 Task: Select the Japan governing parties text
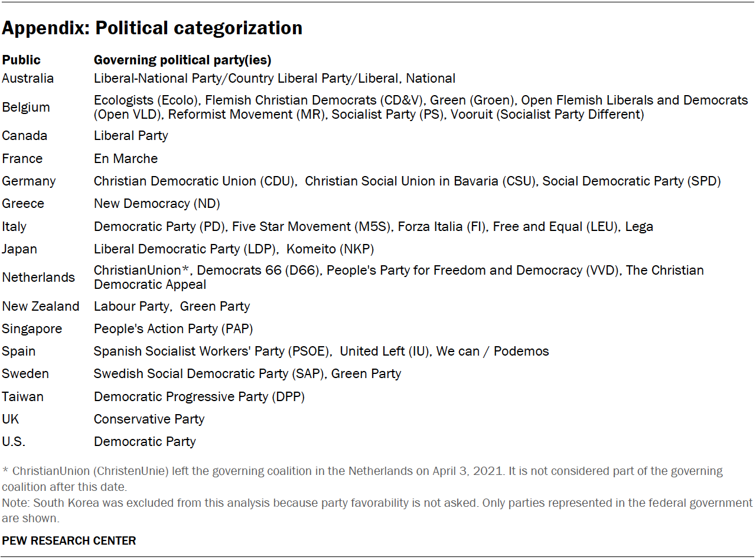tap(233, 249)
